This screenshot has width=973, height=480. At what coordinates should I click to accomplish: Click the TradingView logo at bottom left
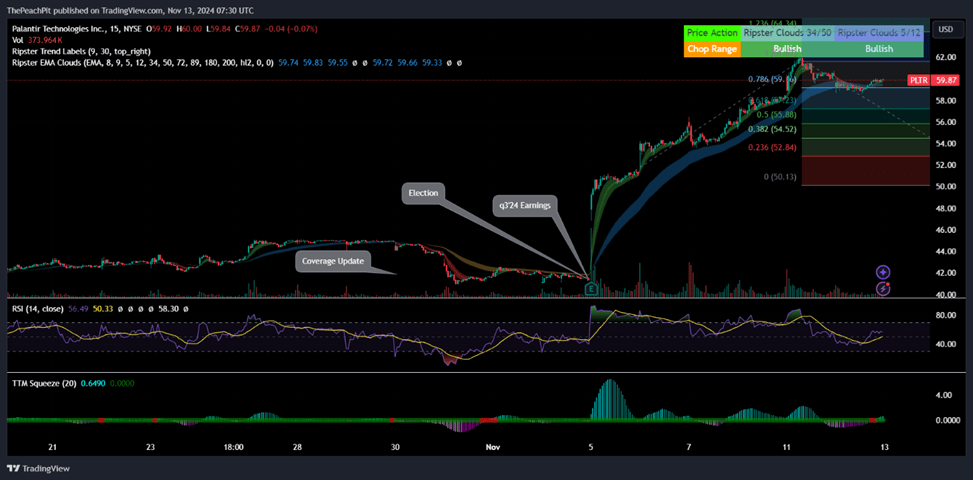point(38,468)
